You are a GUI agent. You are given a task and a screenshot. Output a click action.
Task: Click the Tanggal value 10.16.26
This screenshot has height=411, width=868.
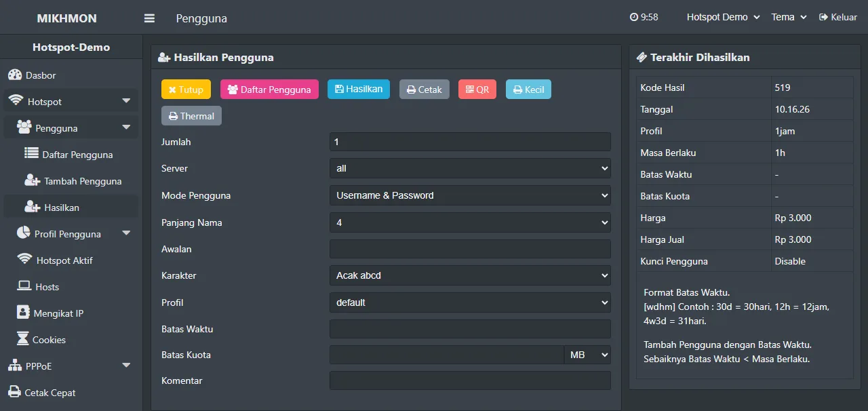tap(793, 109)
